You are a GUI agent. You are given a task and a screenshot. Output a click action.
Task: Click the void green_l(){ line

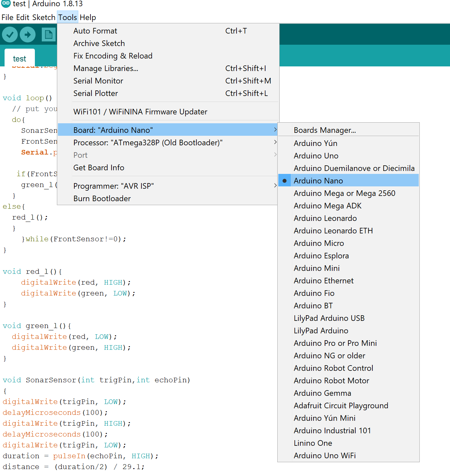37,326
